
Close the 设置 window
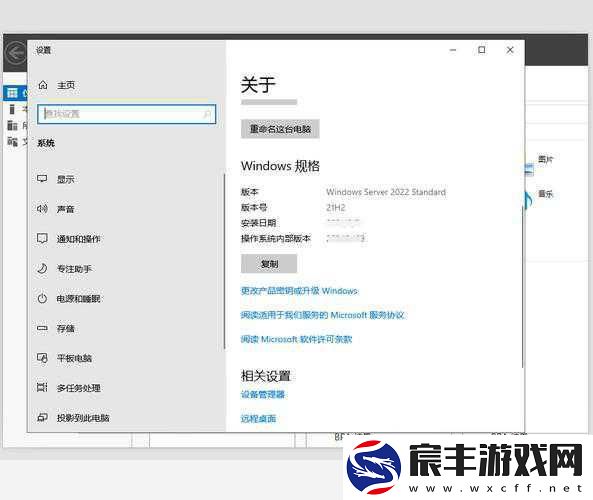[x=510, y=50]
